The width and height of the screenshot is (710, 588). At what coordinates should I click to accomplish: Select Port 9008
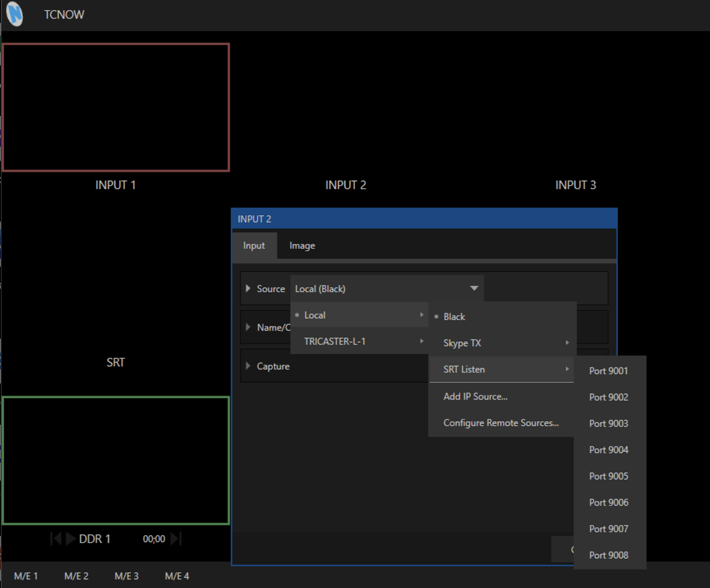610,555
